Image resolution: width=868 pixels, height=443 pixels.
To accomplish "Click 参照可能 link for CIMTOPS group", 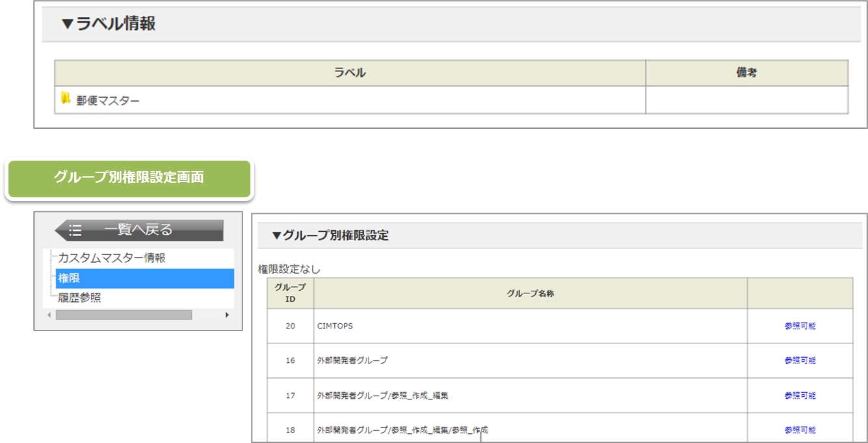I will pos(800,326).
